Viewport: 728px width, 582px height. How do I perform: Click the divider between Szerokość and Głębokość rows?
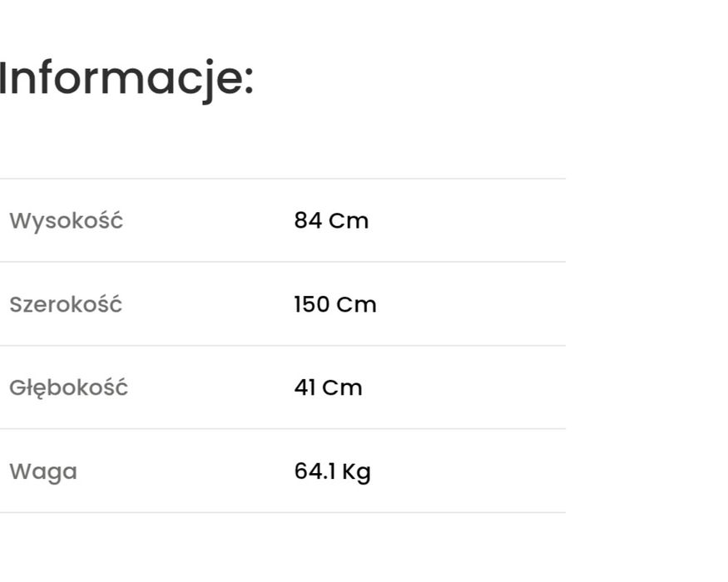283,346
